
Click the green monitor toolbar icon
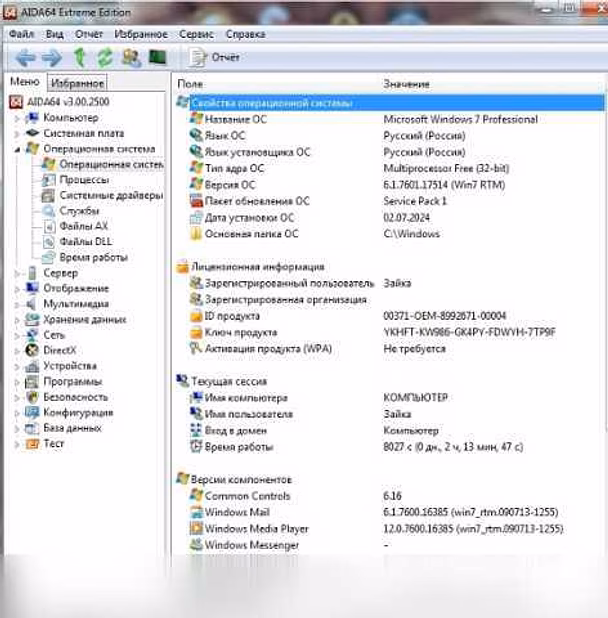[158, 58]
